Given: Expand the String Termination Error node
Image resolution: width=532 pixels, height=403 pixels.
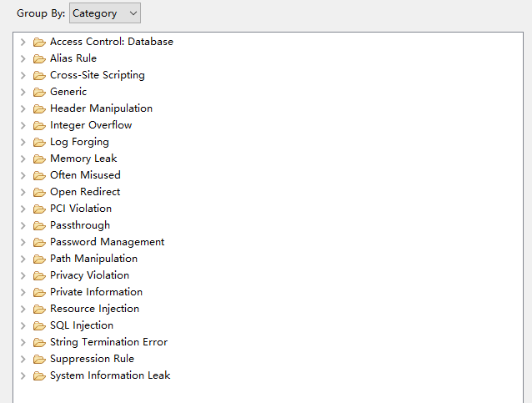Looking at the screenshot, I should pos(23,342).
